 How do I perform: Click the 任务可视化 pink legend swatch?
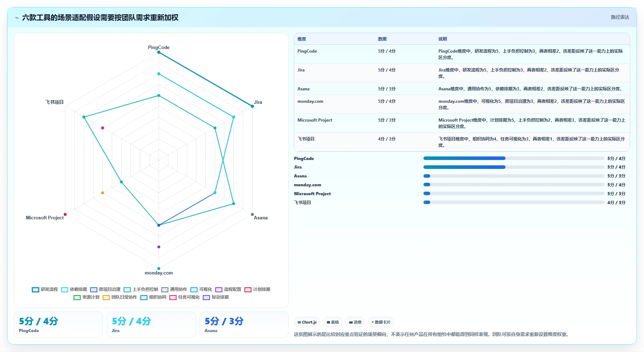point(173,298)
